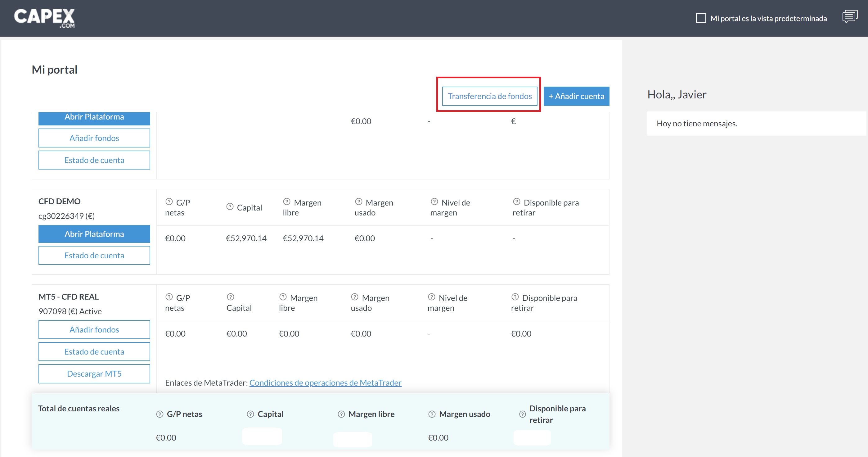
Task: Click the CAPEX.com logo
Action: click(x=44, y=18)
